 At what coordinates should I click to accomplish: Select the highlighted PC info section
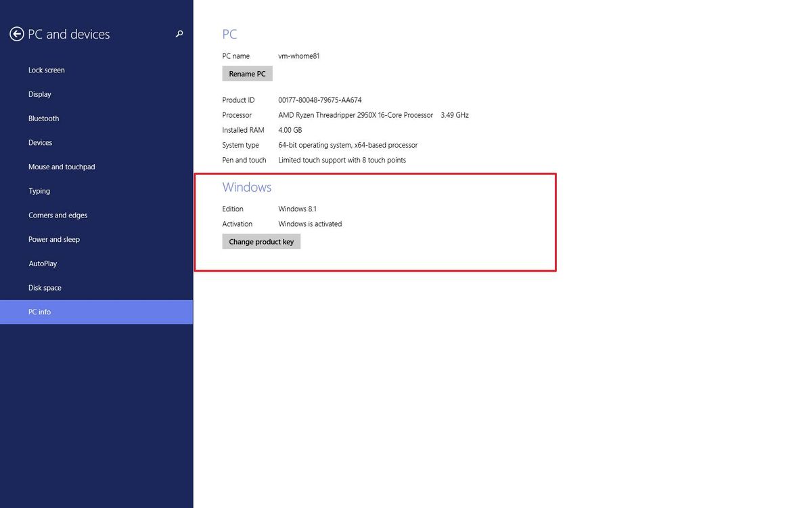(x=39, y=312)
